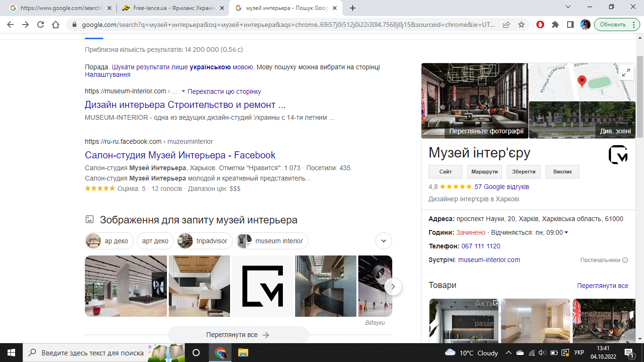Open the Chrome profile avatar

coord(586,25)
